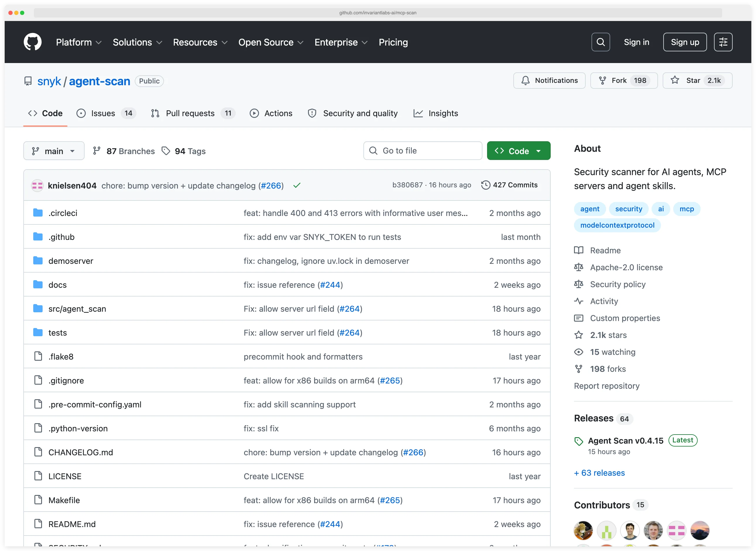Viewport: 756px width, 551px height.
Task: Open the header search icon
Action: click(600, 42)
